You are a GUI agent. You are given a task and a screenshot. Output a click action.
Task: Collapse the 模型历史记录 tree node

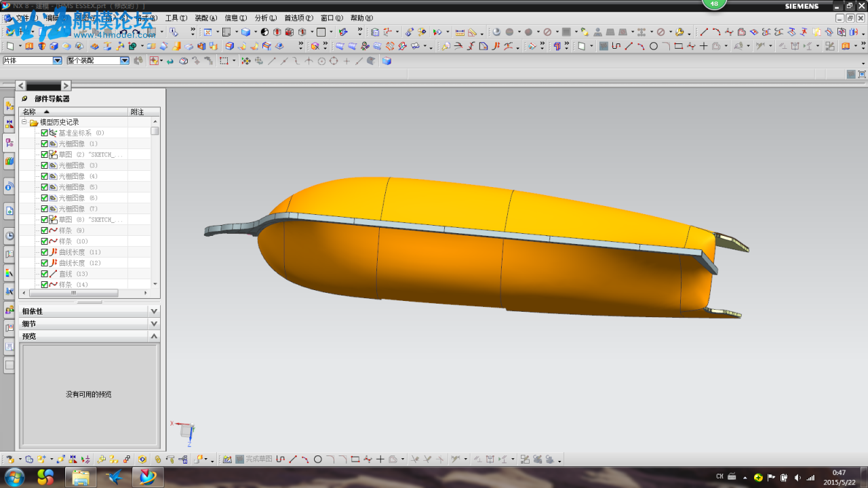(x=24, y=122)
